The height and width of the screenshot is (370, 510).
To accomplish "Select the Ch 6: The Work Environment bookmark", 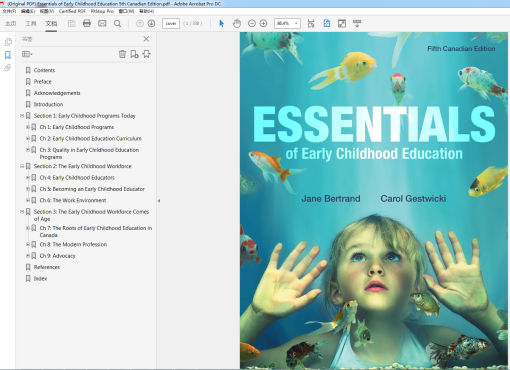I will tap(73, 200).
